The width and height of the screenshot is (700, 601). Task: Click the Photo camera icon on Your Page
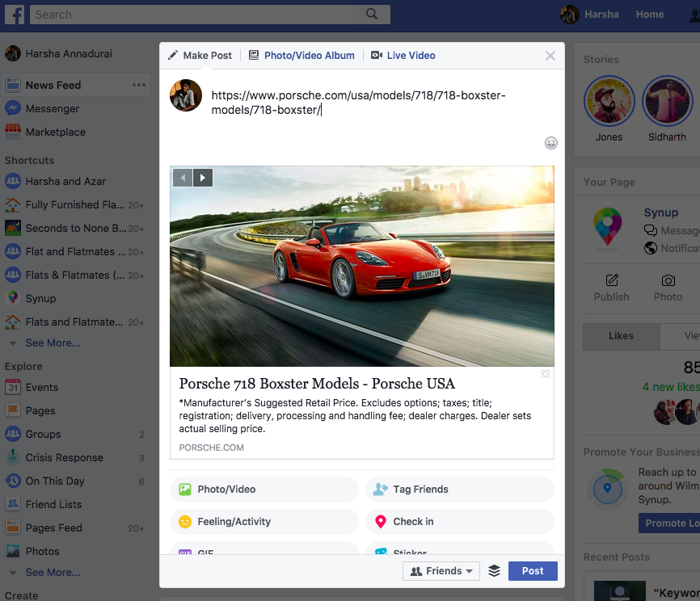[668, 280]
